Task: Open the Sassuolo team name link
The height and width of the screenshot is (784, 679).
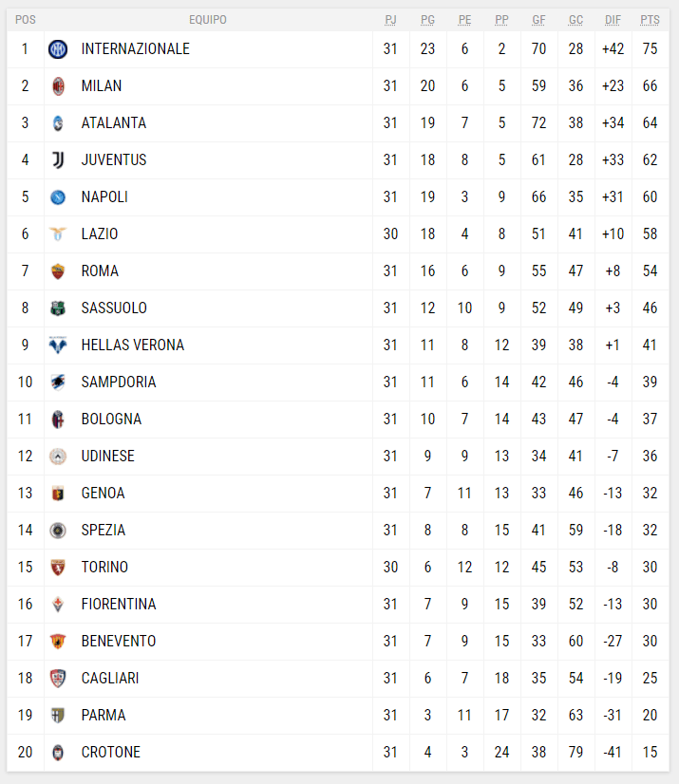Action: click(114, 308)
